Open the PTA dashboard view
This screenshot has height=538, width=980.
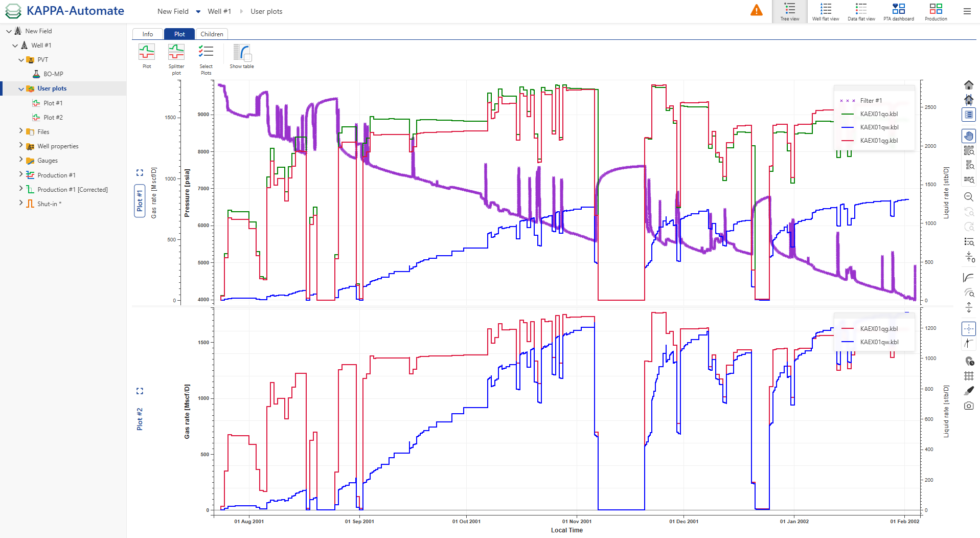click(898, 11)
